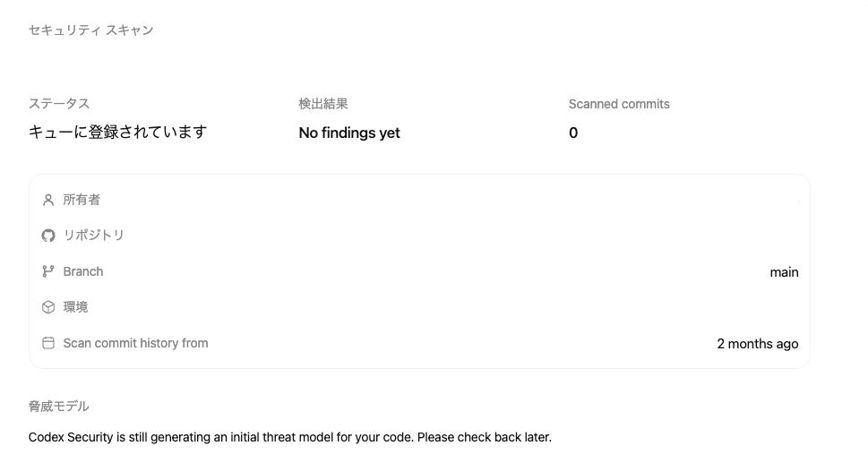The image size is (868, 463).
Task: Click the calendar icon for scan history
Action: [48, 343]
